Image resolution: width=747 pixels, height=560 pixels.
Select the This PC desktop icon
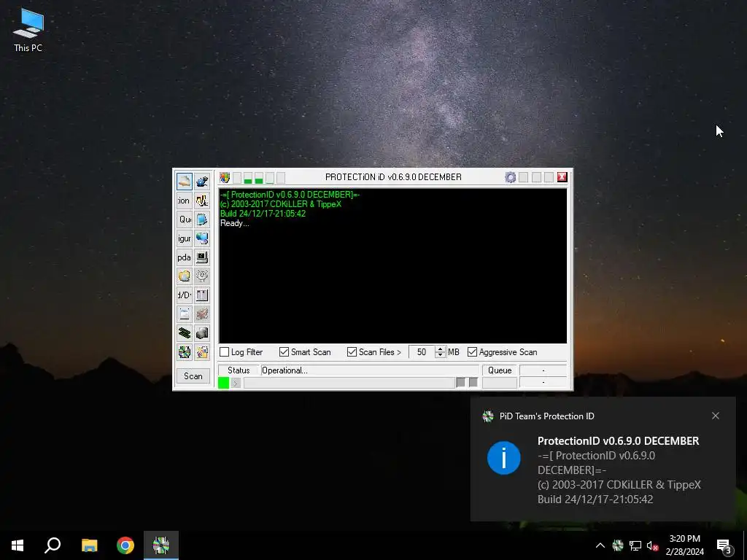click(x=28, y=31)
